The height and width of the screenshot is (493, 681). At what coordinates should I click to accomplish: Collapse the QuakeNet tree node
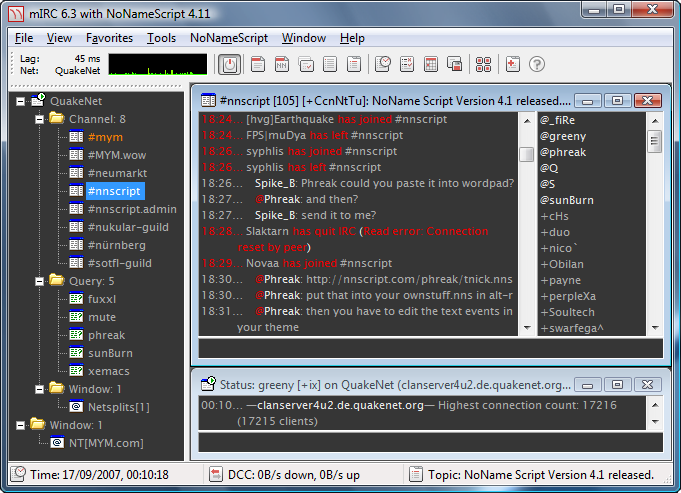coord(20,101)
